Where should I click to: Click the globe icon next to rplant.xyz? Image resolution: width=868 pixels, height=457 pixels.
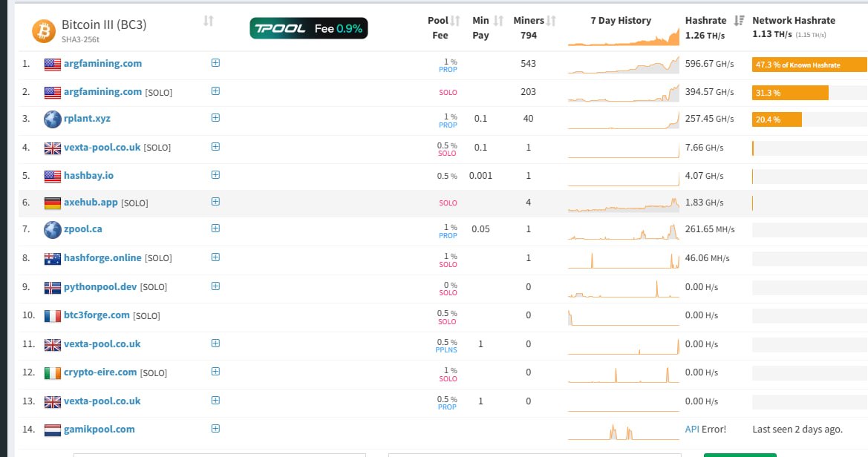(53, 119)
